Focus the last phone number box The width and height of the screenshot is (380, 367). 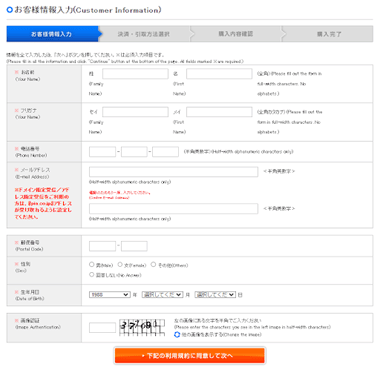pyautogui.click(x=165, y=152)
